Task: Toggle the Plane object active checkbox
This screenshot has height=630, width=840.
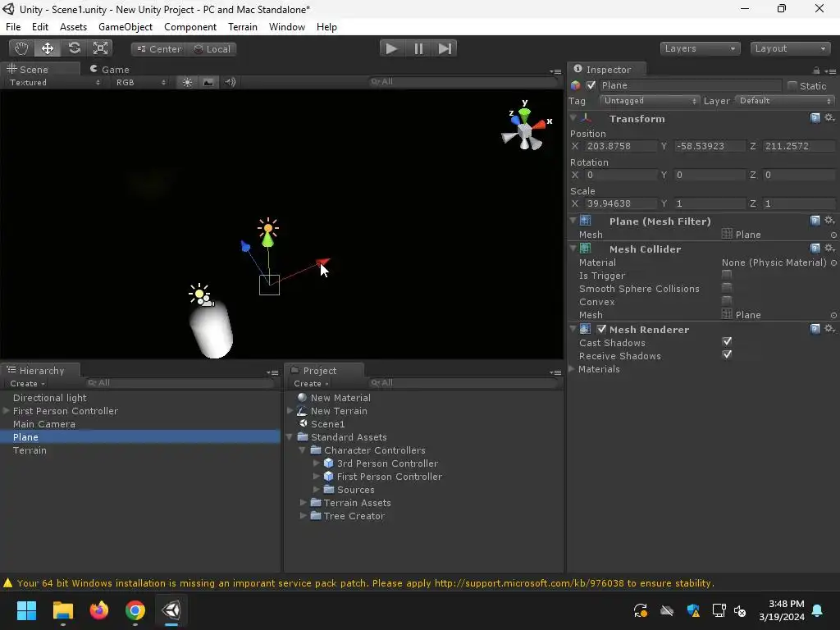Action: [591, 85]
